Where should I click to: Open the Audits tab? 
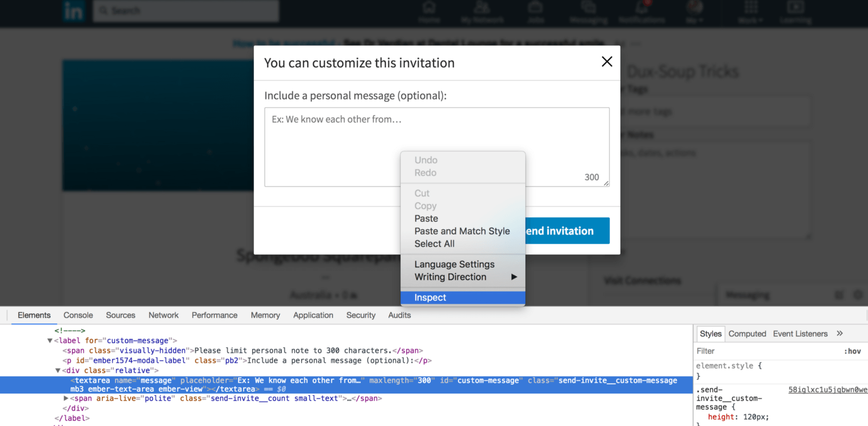399,315
